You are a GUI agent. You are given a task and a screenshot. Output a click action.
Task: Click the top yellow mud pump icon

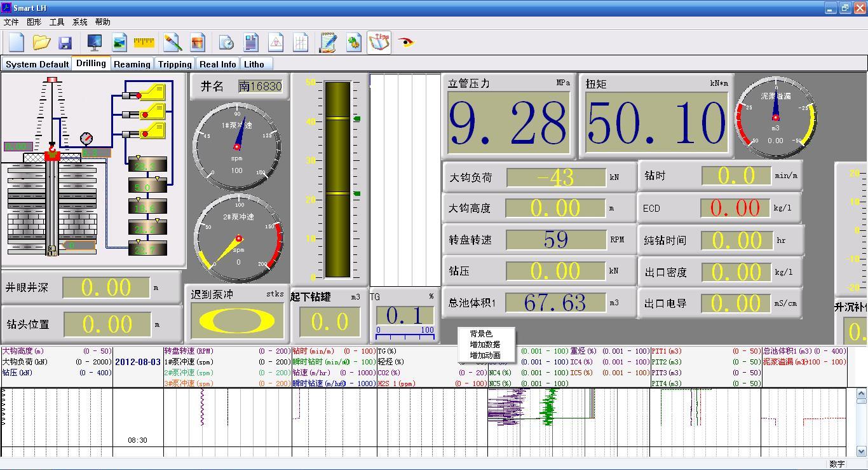(153, 93)
